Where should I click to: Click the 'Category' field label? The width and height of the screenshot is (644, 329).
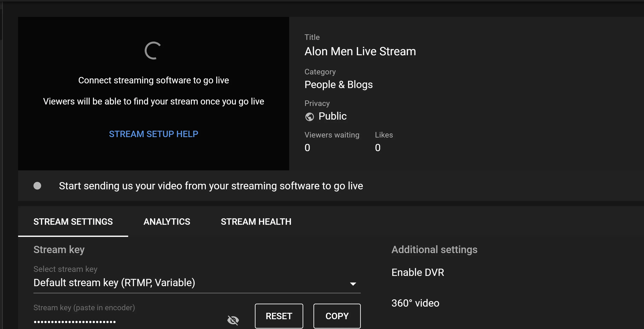pyautogui.click(x=320, y=72)
